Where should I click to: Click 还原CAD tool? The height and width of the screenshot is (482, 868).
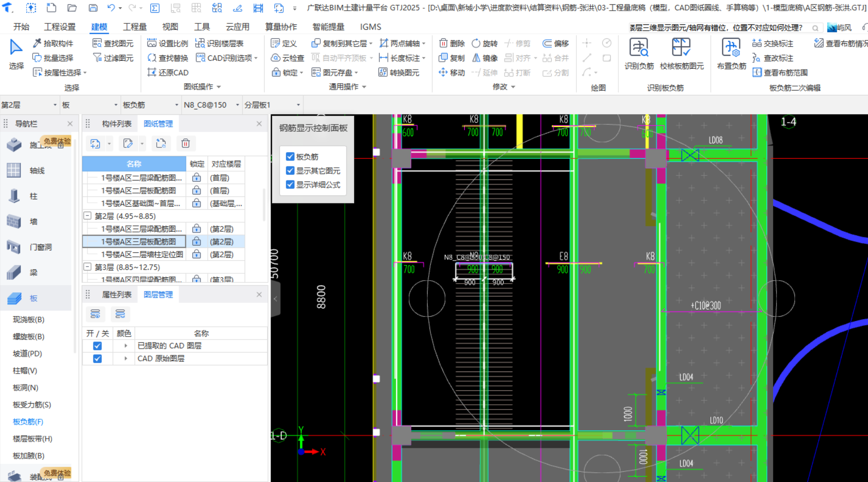[x=167, y=72]
